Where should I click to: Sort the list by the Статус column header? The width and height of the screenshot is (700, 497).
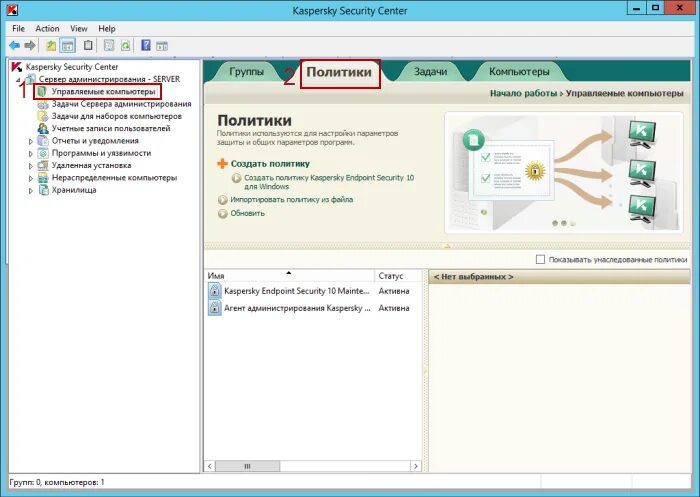[x=398, y=276]
